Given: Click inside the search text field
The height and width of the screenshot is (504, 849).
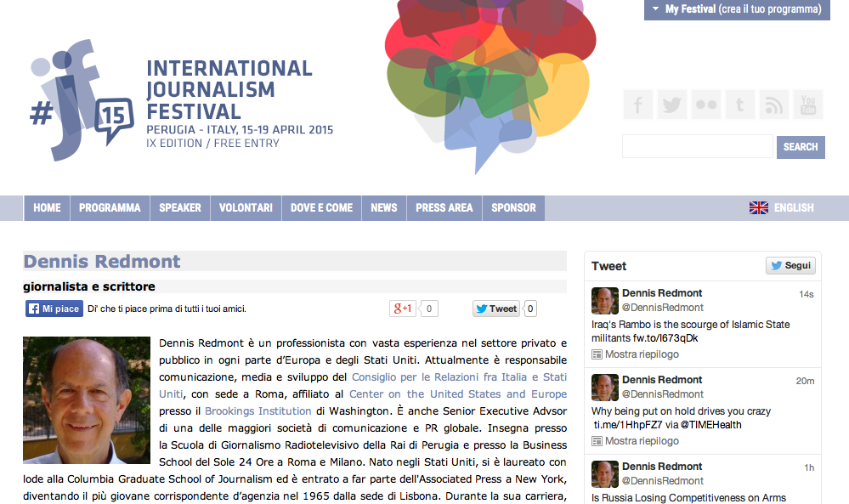Looking at the screenshot, I should (698, 146).
